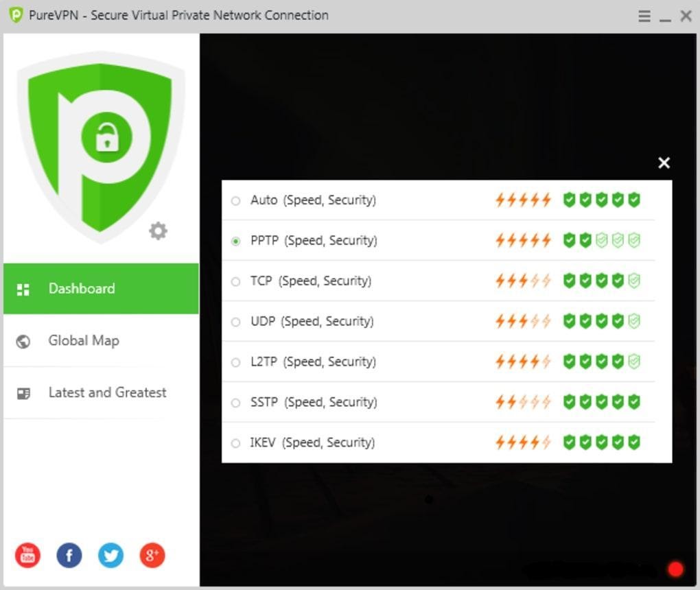Click the YouTube social icon
Viewport: 700px width, 590px height.
(x=27, y=556)
